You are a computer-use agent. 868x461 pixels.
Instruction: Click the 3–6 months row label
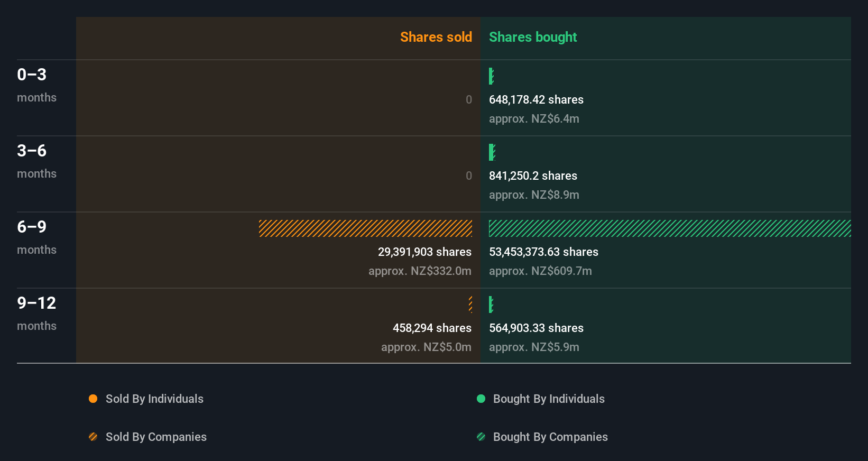36,161
